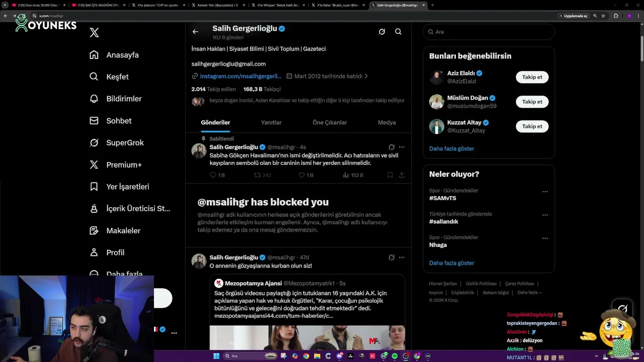The image size is (644, 362).
Task: Open the #SAMvTS trending topic
Action: pos(443,198)
